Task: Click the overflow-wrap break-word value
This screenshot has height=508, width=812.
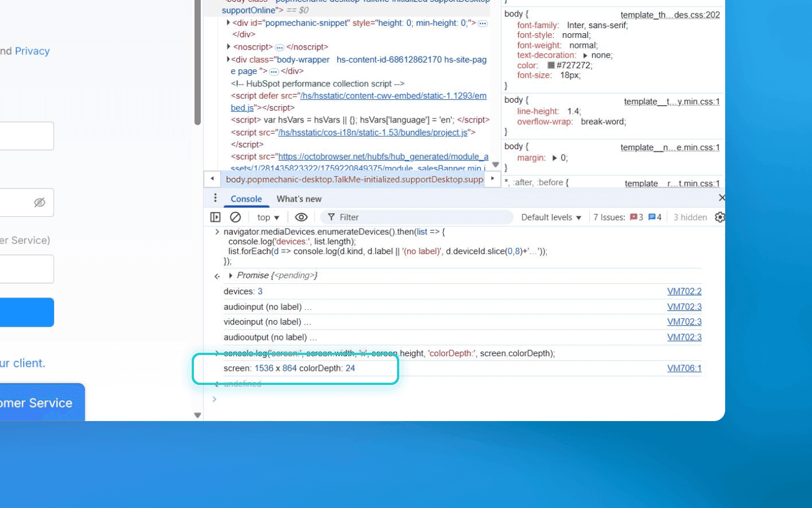Action: 602,121
